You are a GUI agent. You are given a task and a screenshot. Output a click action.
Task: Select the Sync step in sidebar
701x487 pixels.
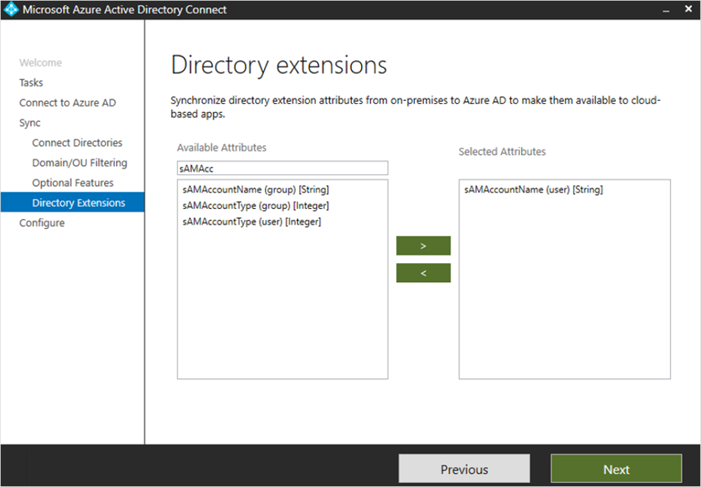(30, 123)
